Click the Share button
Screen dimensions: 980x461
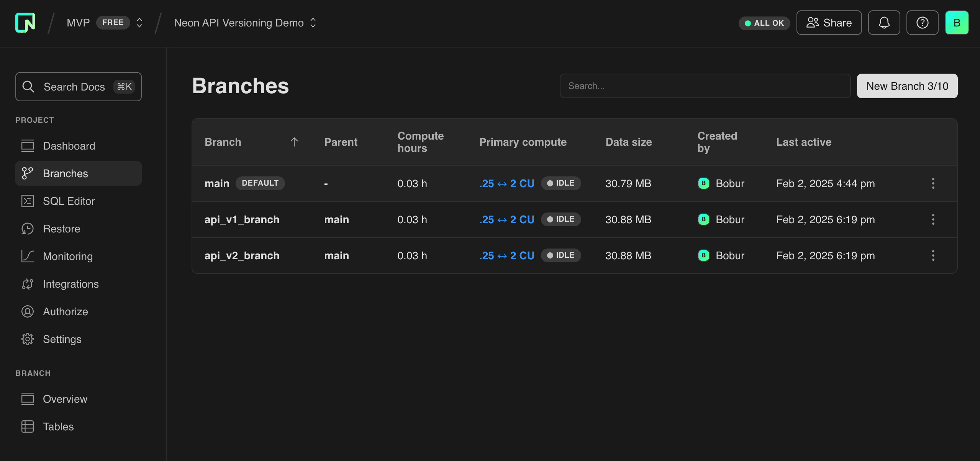[x=829, y=22]
